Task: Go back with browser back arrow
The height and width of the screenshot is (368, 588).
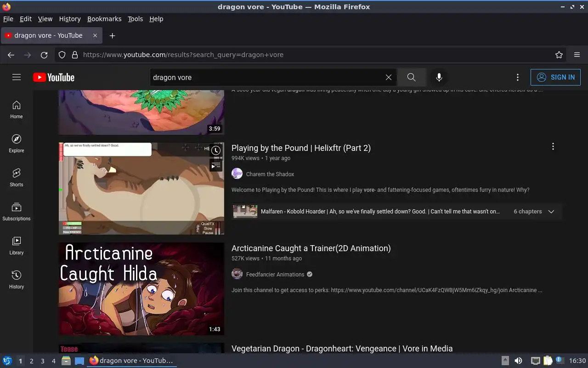Action: pos(11,55)
